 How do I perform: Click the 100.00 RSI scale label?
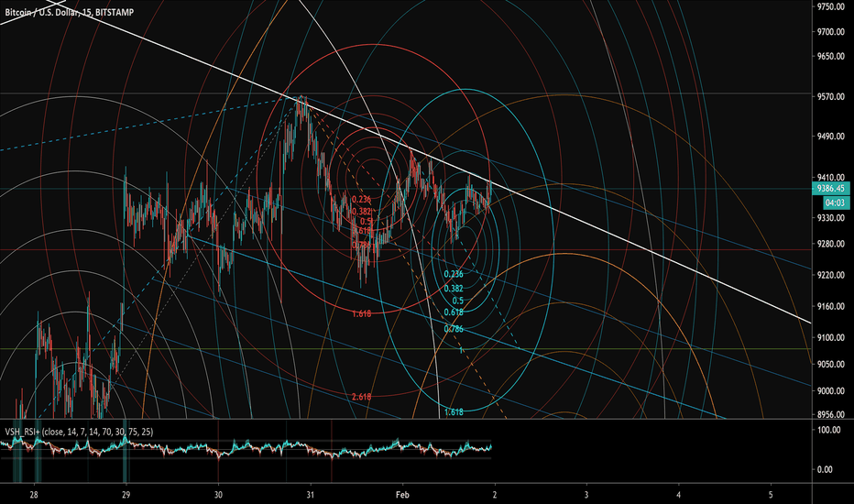coord(829,430)
